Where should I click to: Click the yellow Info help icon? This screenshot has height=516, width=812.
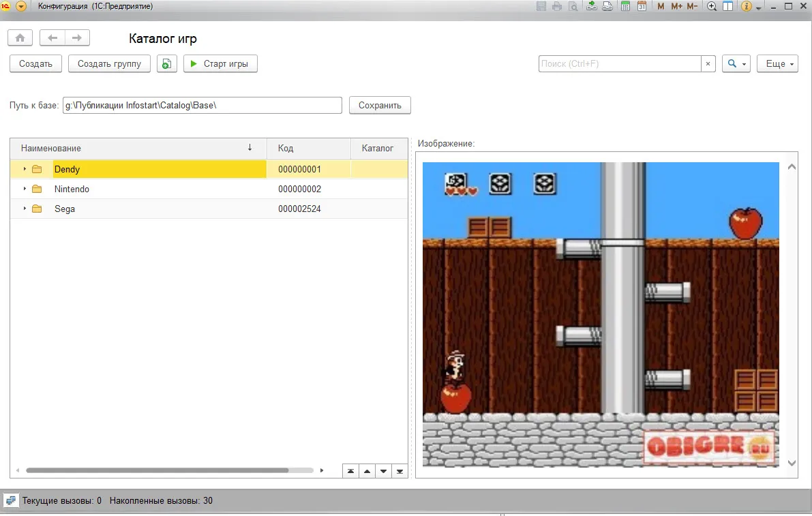(747, 6)
